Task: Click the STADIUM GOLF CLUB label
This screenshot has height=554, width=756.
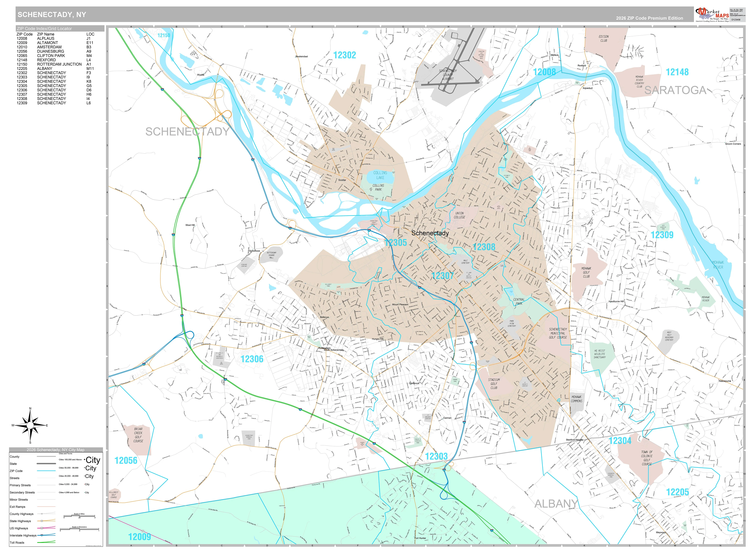Action: click(494, 384)
